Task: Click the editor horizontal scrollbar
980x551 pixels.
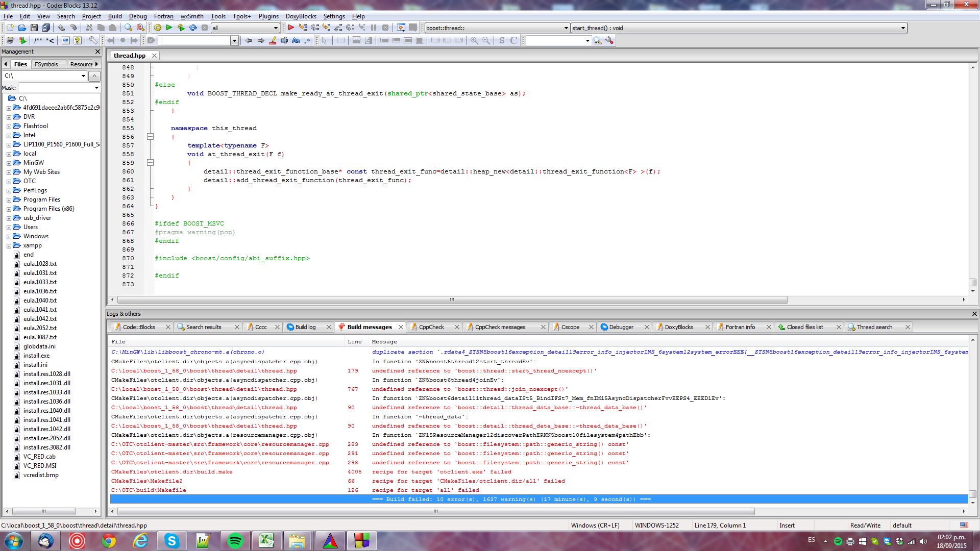Action: (452, 300)
